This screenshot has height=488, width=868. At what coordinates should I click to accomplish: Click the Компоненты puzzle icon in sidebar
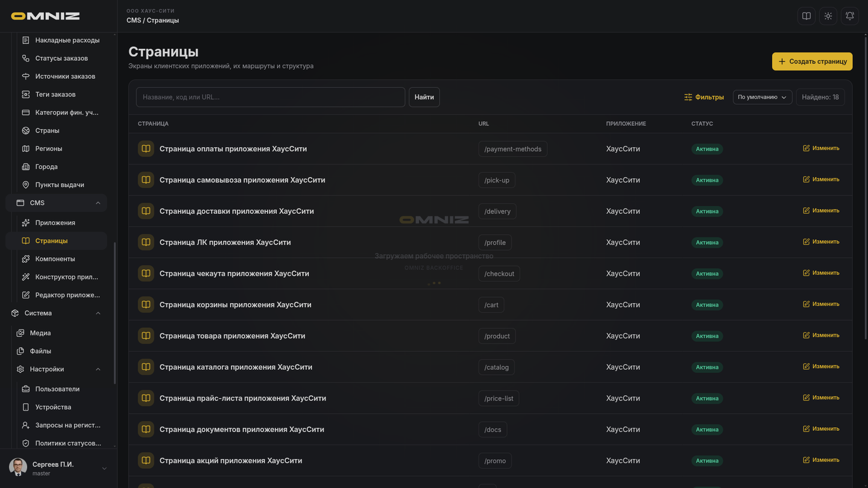coord(26,259)
